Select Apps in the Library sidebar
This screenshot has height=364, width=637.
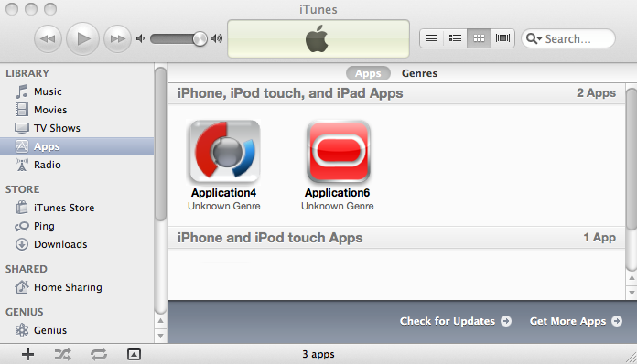[77, 146]
